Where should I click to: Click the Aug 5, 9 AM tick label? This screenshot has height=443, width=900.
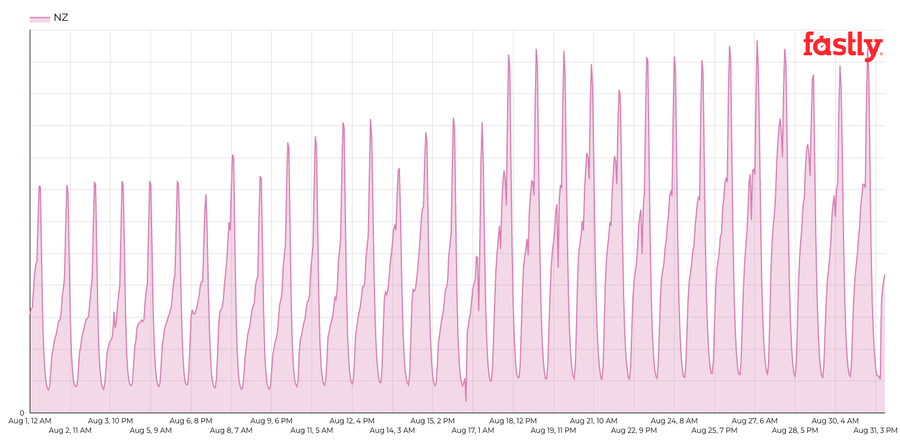click(150, 430)
